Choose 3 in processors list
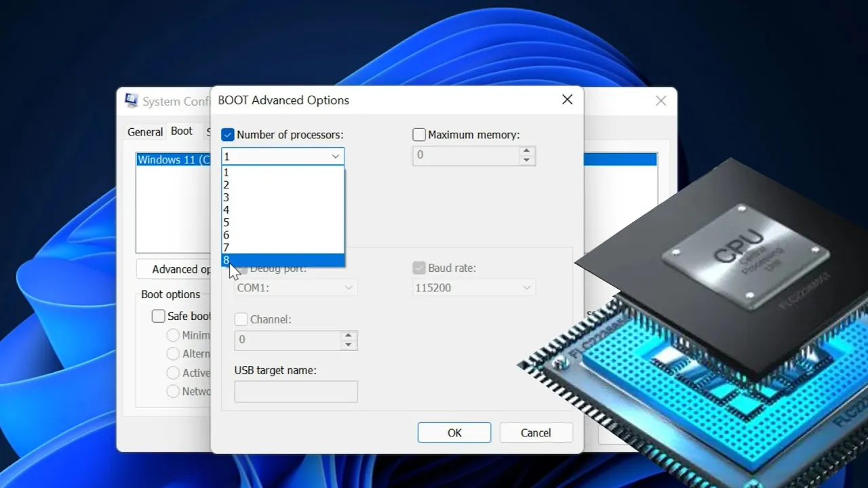The image size is (868, 488). pyautogui.click(x=283, y=197)
